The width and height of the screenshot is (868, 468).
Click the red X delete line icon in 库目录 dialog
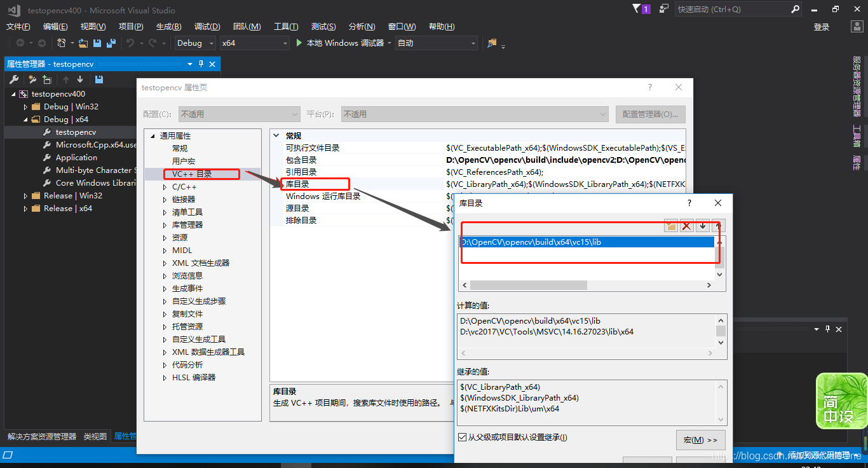point(686,226)
